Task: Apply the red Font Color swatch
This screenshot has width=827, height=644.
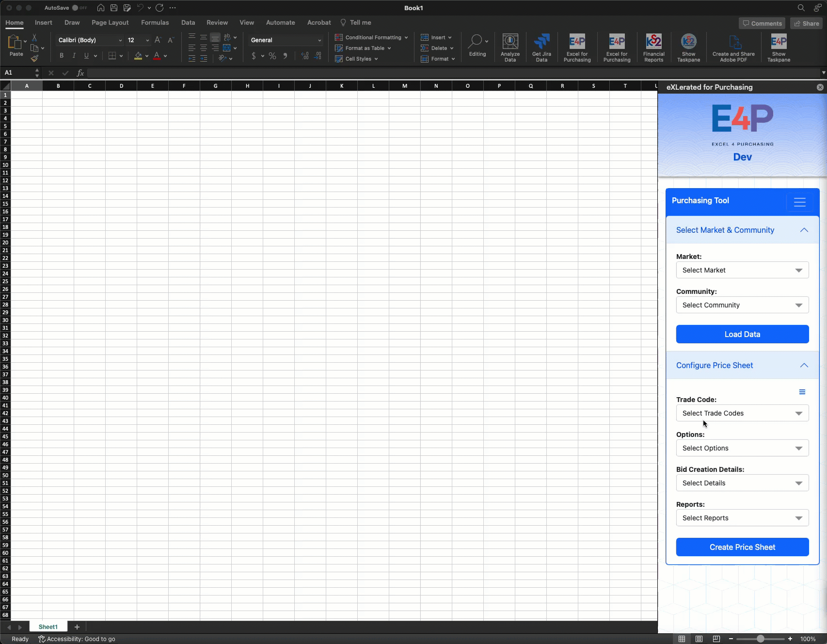Action: click(x=157, y=56)
